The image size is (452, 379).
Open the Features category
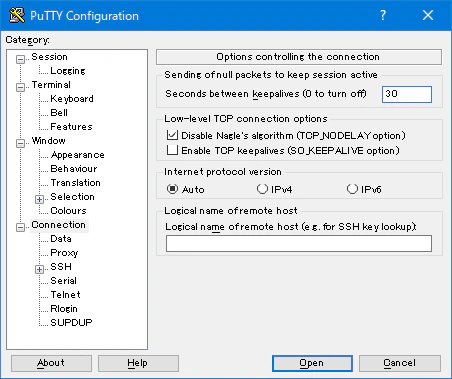71,127
